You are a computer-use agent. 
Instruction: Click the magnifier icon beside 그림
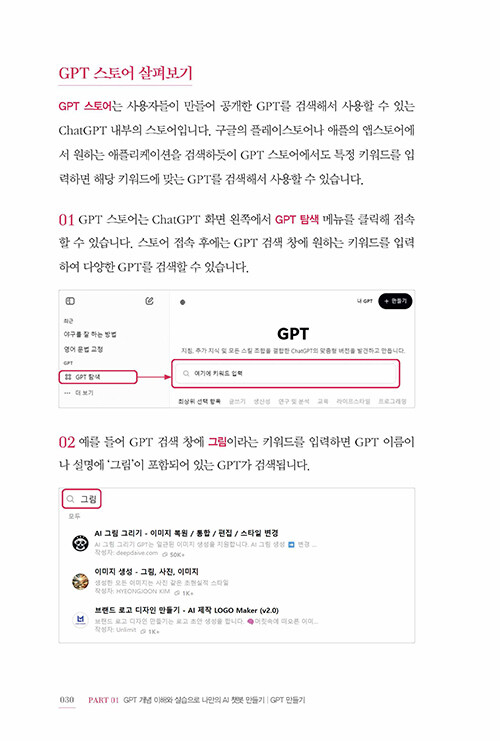click(70, 499)
